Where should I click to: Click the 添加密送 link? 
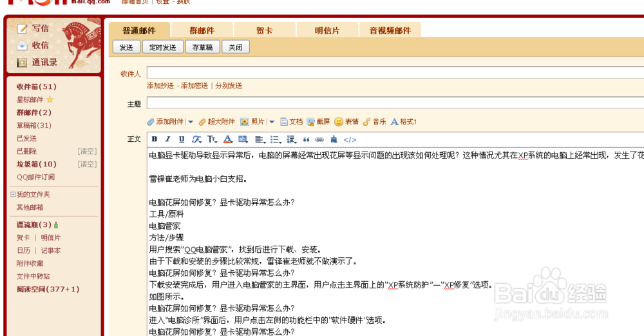coord(194,86)
